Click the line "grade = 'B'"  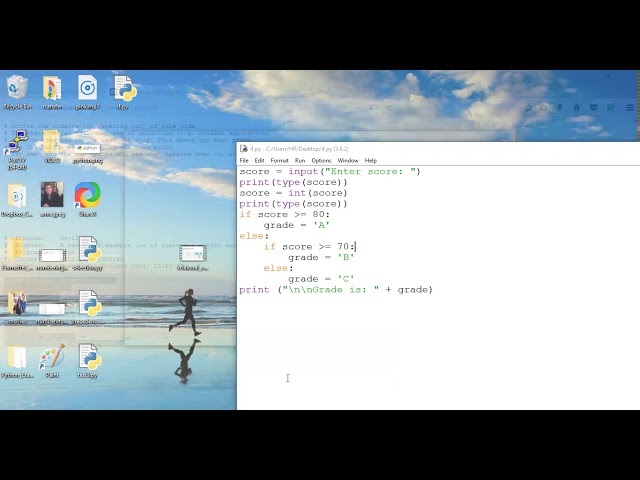(x=321, y=258)
